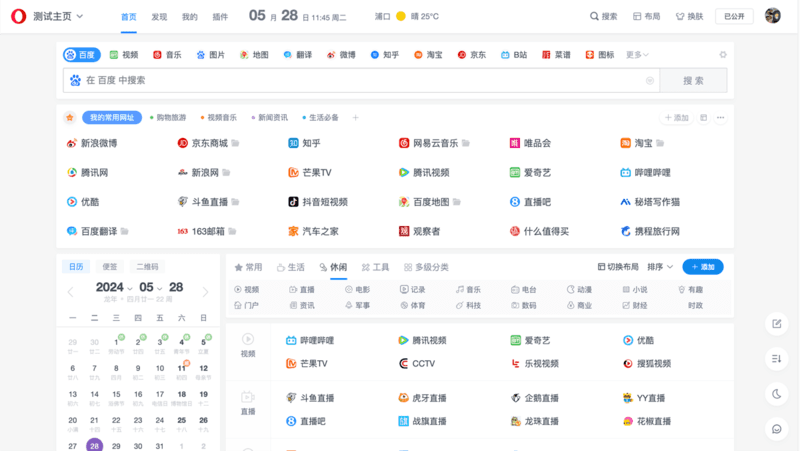The height and width of the screenshot is (451, 800).
Task: Open 切换布局 layout switcher
Action: (x=618, y=267)
